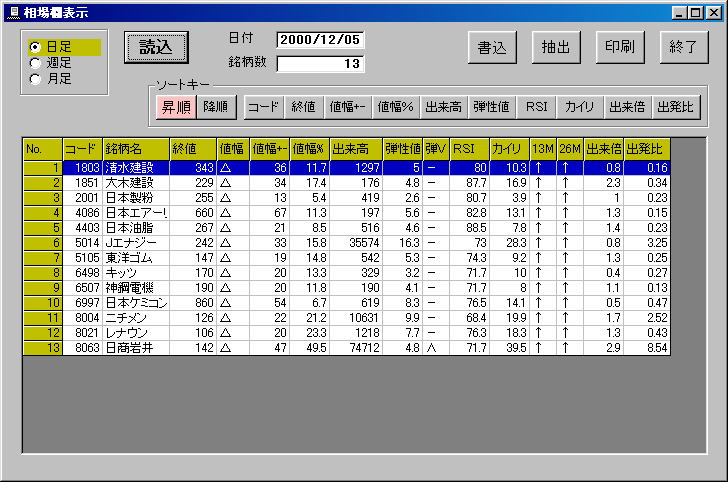This screenshot has height=482, width=728.
Task: Click the 清水建設 name cell
Action: pos(136,168)
